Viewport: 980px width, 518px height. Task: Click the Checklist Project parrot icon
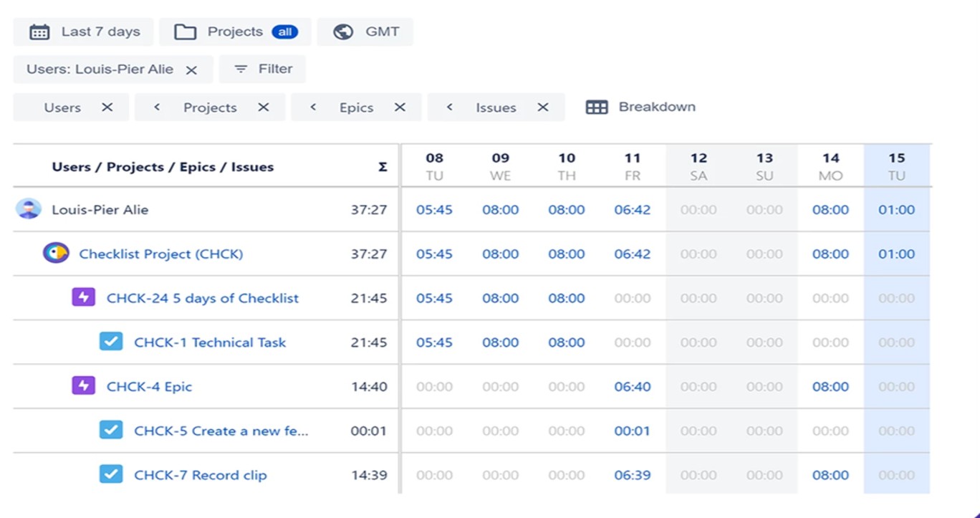[56, 254]
